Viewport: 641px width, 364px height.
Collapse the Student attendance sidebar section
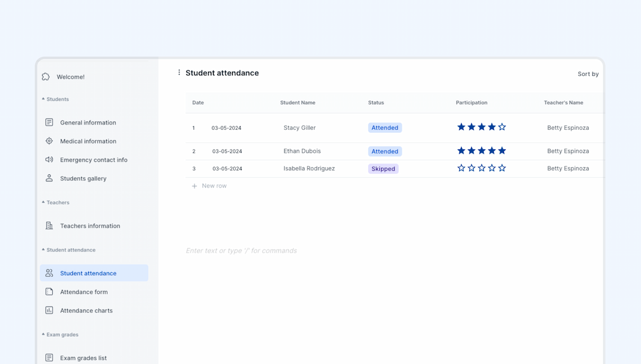[x=43, y=250]
